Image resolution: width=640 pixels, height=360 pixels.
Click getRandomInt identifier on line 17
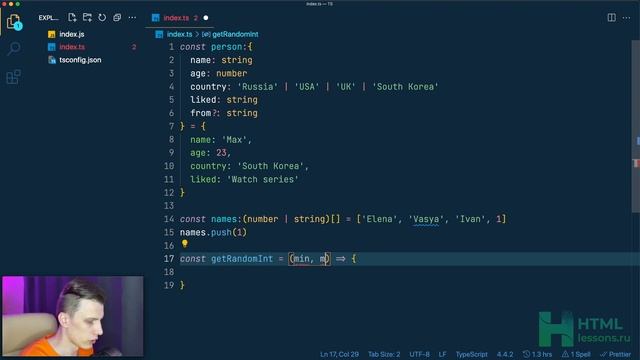[x=242, y=259]
